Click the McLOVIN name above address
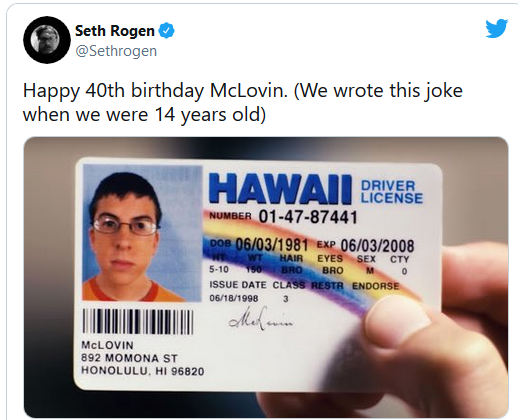The image size is (518, 420). [107, 345]
